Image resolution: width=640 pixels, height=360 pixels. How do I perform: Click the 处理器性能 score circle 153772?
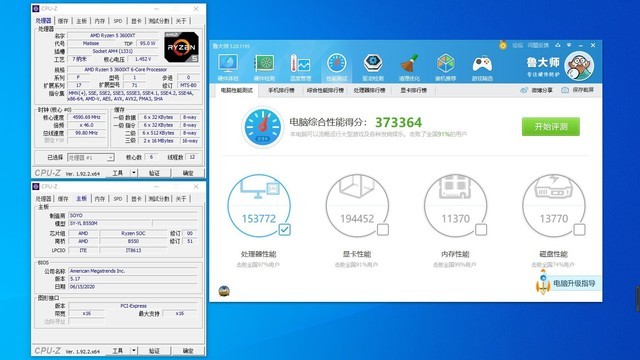259,206
